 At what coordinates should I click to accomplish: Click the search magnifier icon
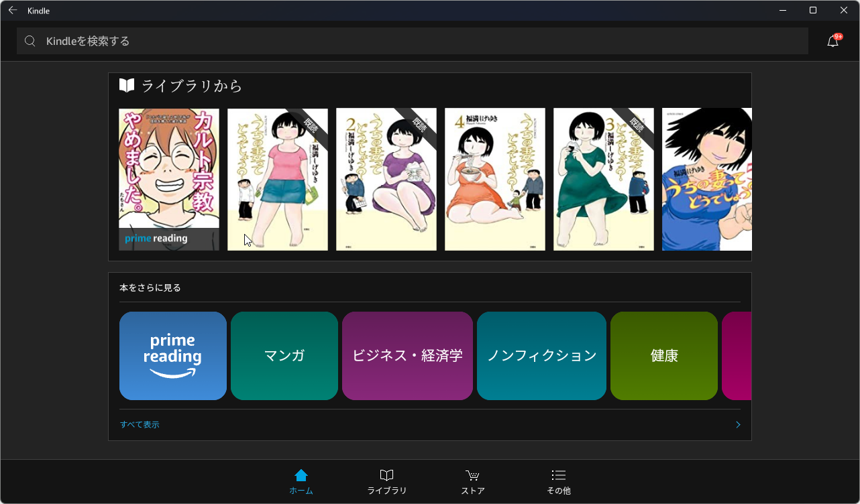30,40
